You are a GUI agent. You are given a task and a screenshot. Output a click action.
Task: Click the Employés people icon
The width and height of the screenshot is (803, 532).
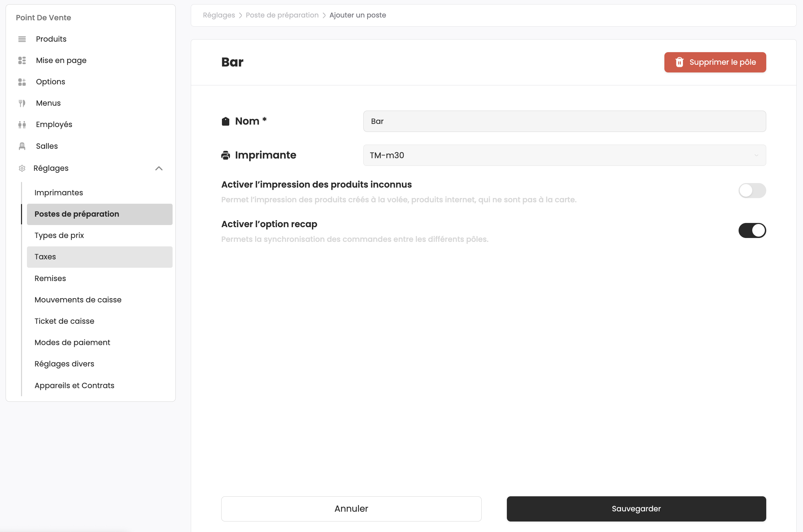tap(22, 124)
